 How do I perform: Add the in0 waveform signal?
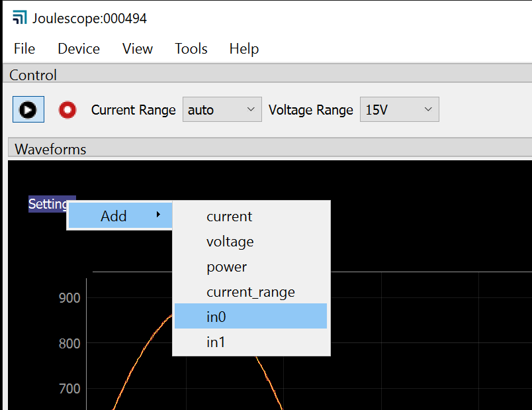click(251, 316)
